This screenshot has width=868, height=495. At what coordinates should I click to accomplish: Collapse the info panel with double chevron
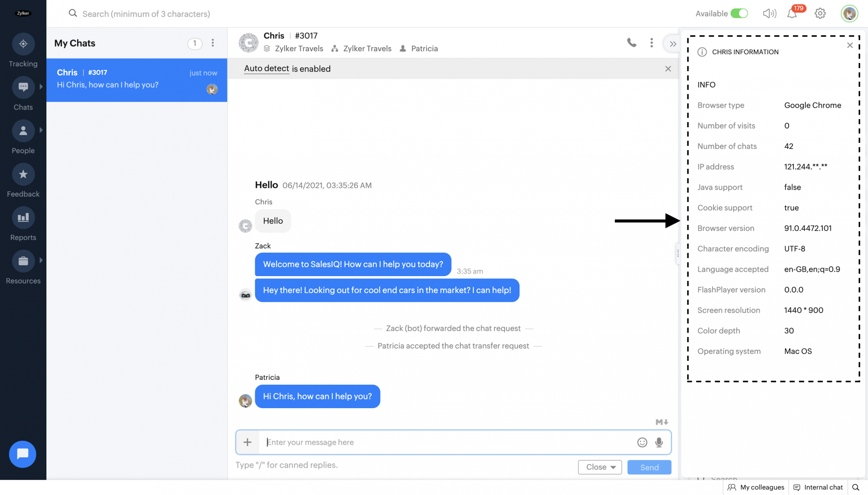673,44
